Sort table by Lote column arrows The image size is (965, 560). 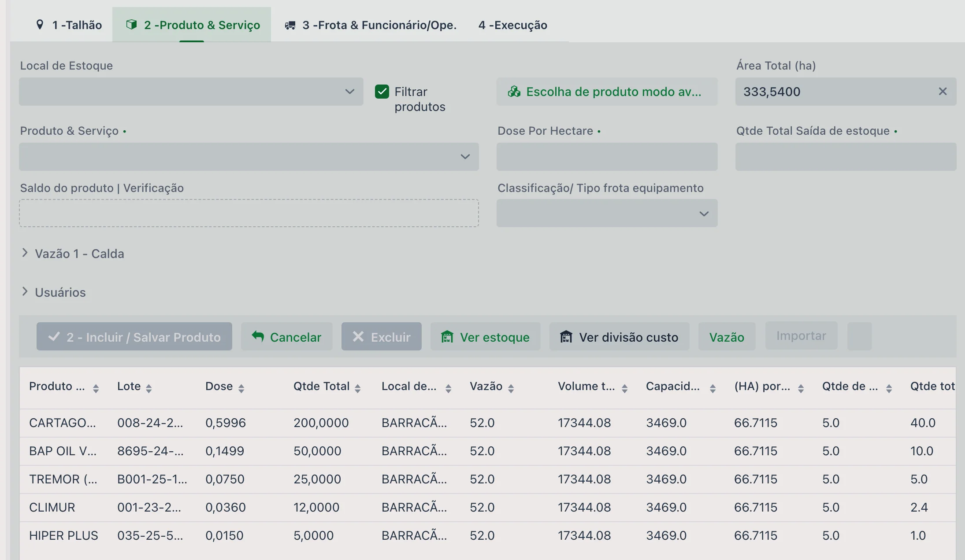(148, 388)
